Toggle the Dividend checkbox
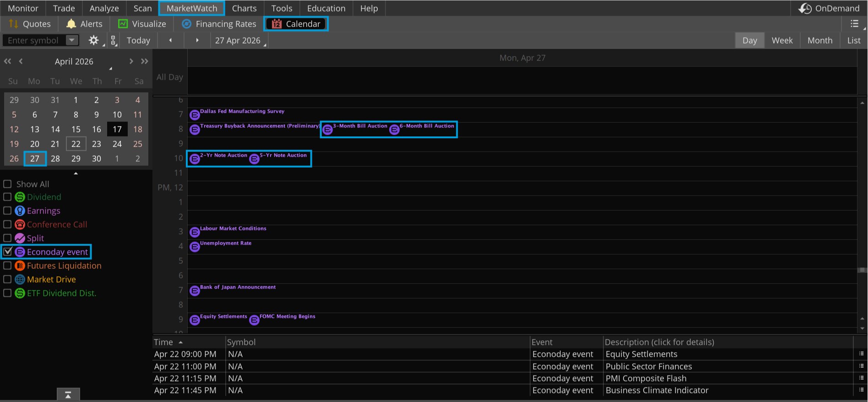Image resolution: width=868 pixels, height=402 pixels. [x=7, y=197]
